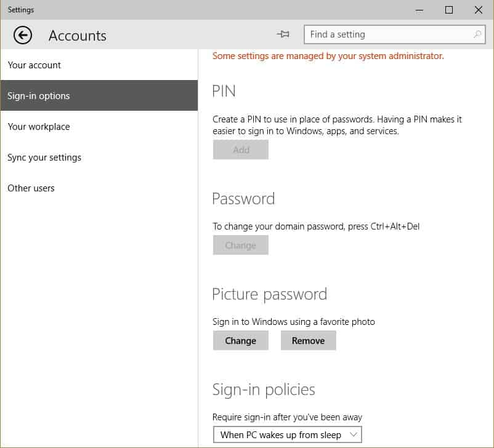494x448 pixels.
Task: Click the Accounts page title
Action: coord(78,35)
